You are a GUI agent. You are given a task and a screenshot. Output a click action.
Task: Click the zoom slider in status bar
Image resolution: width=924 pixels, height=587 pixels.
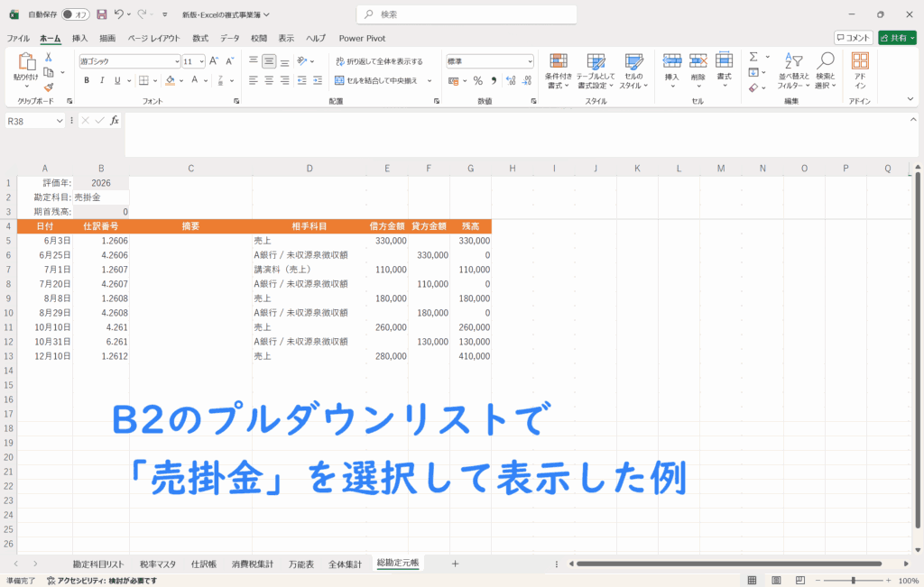(854, 581)
